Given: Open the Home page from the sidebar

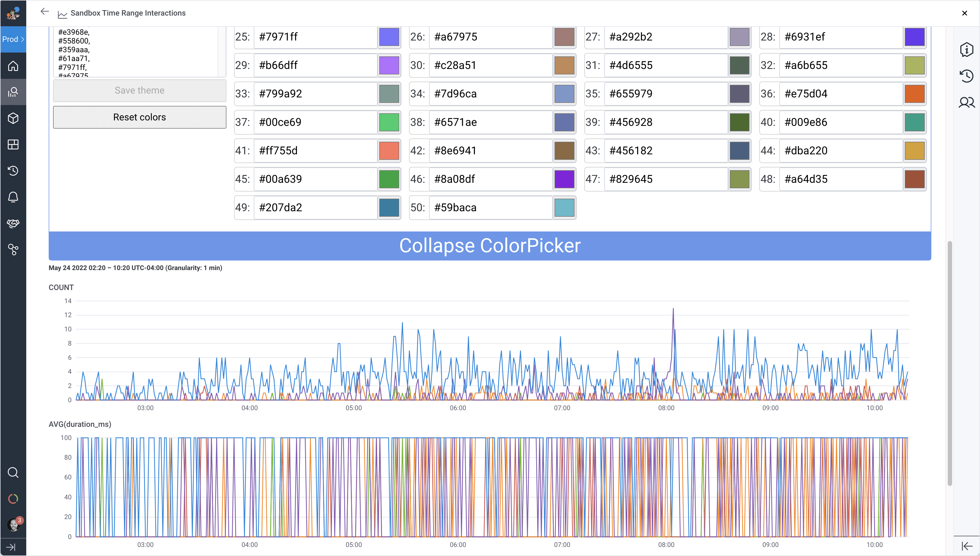Looking at the screenshot, I should (x=13, y=66).
